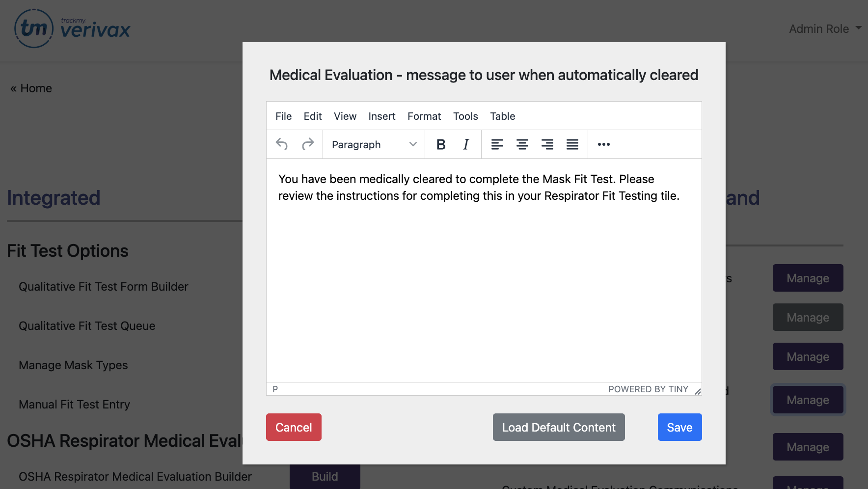
Task: Click the redo arrow icon
Action: [308, 144]
